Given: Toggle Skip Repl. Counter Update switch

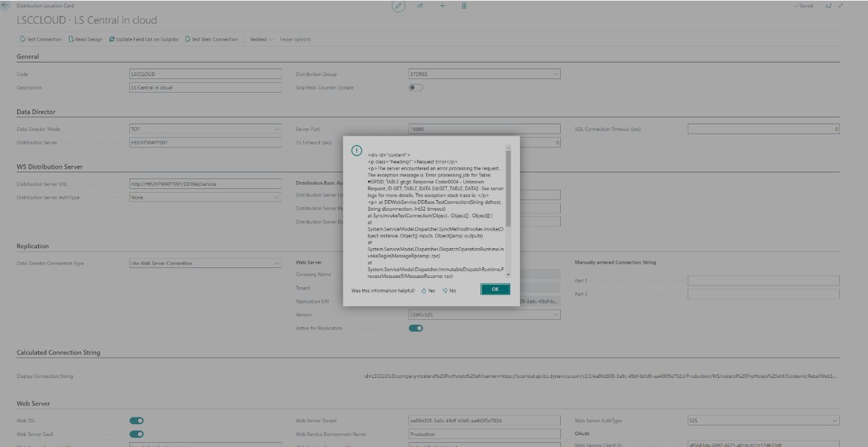Looking at the screenshot, I should (415, 88).
